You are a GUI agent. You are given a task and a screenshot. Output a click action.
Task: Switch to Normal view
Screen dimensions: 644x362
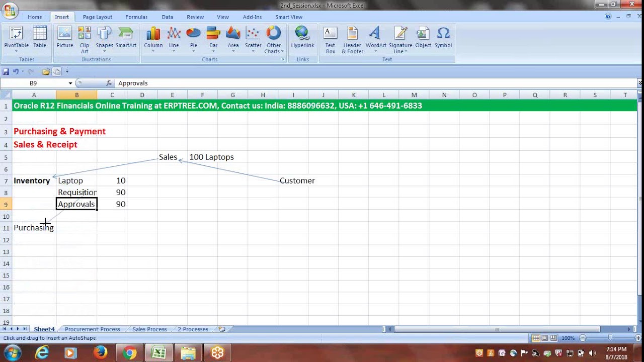536,338
